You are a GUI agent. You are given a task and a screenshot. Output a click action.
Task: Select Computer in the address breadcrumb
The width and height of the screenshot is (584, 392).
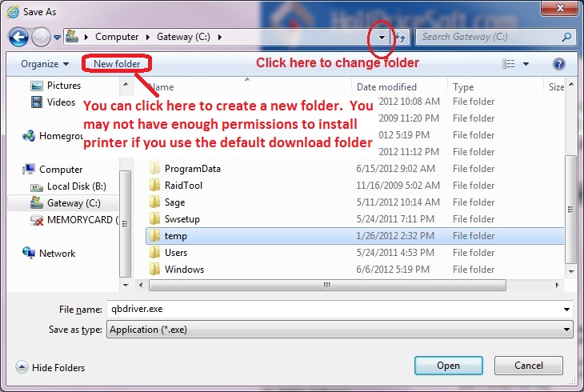[x=117, y=37]
